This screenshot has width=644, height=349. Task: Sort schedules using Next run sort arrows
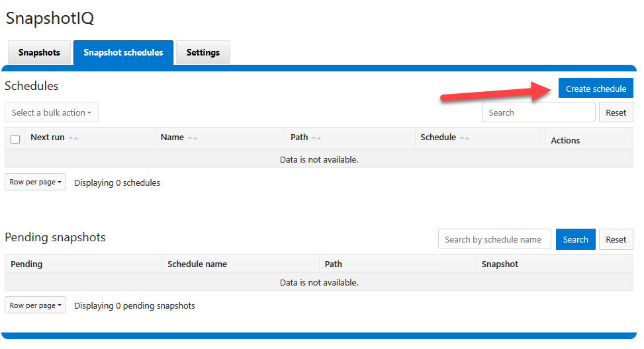click(73, 138)
